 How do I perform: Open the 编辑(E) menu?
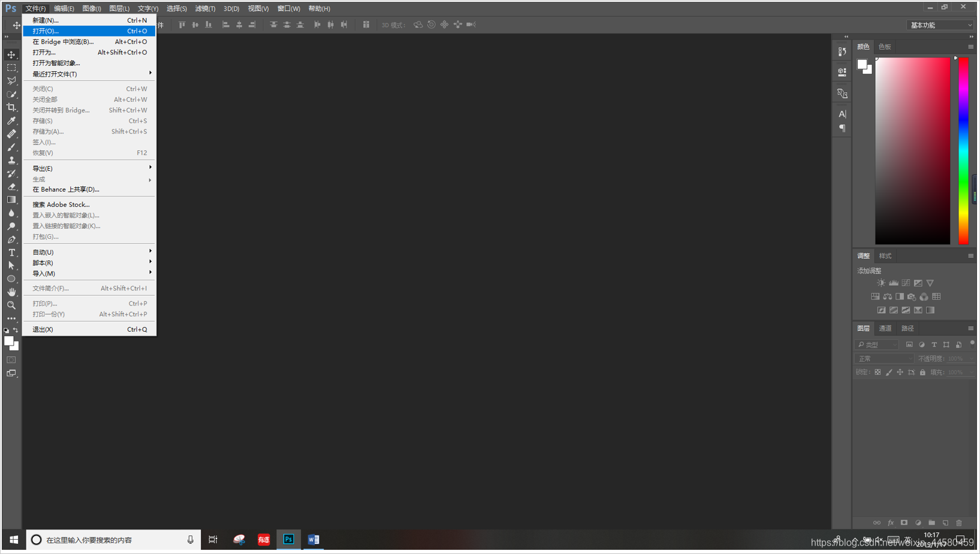(64, 8)
